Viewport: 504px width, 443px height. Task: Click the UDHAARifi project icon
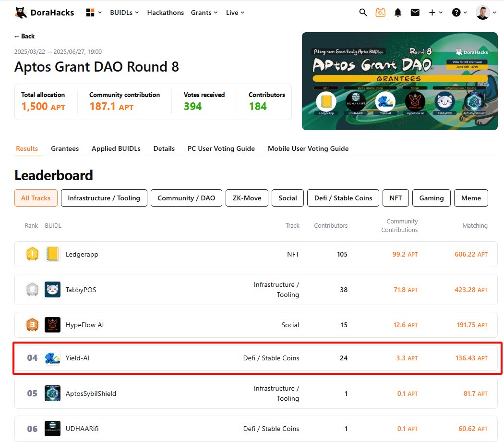click(x=52, y=429)
